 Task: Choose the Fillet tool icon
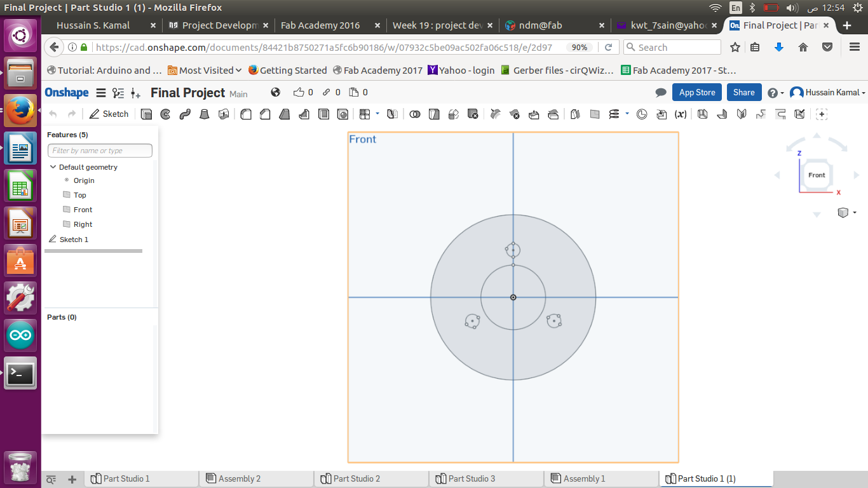pos(246,114)
